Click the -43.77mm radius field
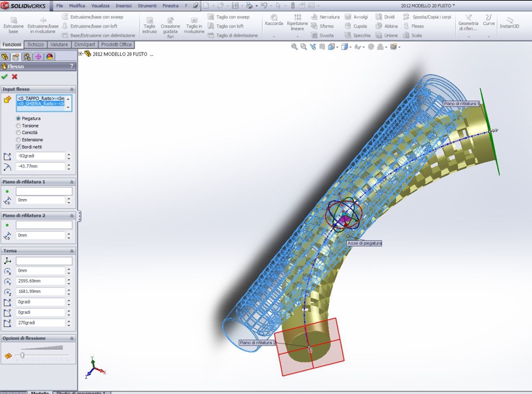Image resolution: width=532 pixels, height=394 pixels. pyautogui.click(x=40, y=166)
